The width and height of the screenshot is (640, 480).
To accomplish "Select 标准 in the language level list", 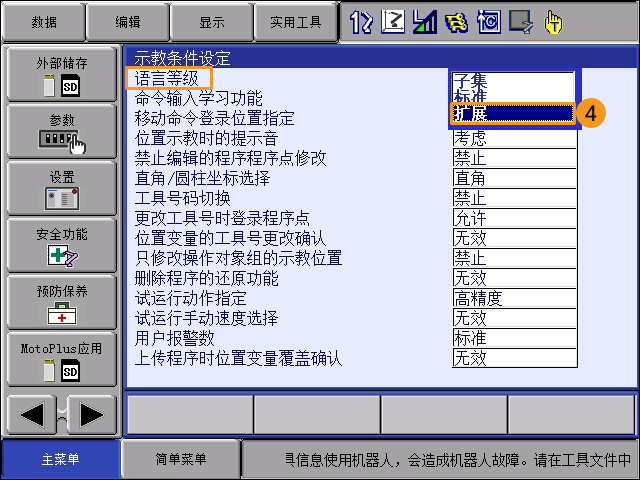I will coord(513,96).
